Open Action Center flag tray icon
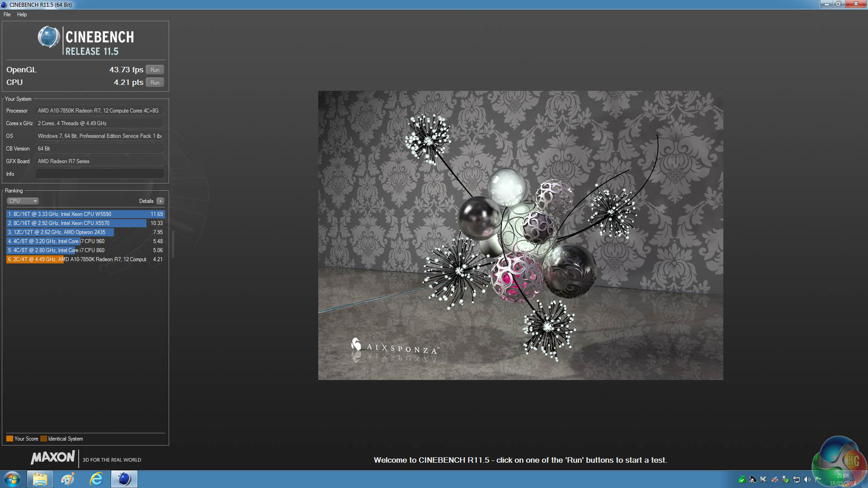The width and height of the screenshot is (868, 488). click(x=818, y=479)
